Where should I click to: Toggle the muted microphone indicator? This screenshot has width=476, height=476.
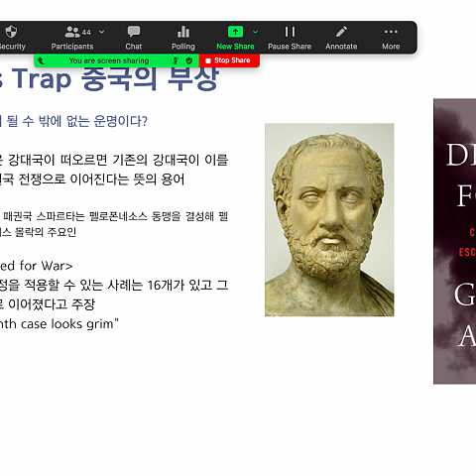(x=176, y=60)
